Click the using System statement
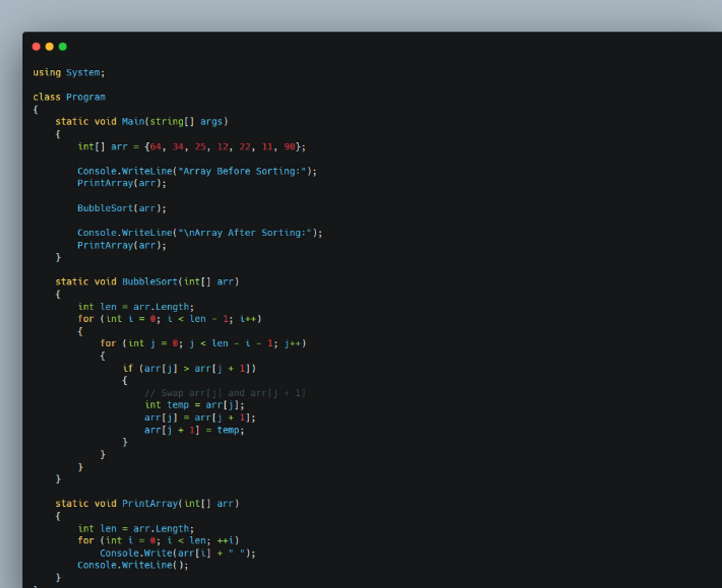This screenshot has height=588, width=722. (x=69, y=72)
